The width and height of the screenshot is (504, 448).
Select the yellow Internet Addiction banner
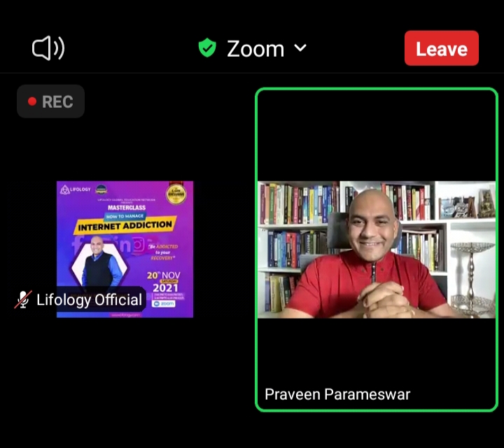click(125, 225)
